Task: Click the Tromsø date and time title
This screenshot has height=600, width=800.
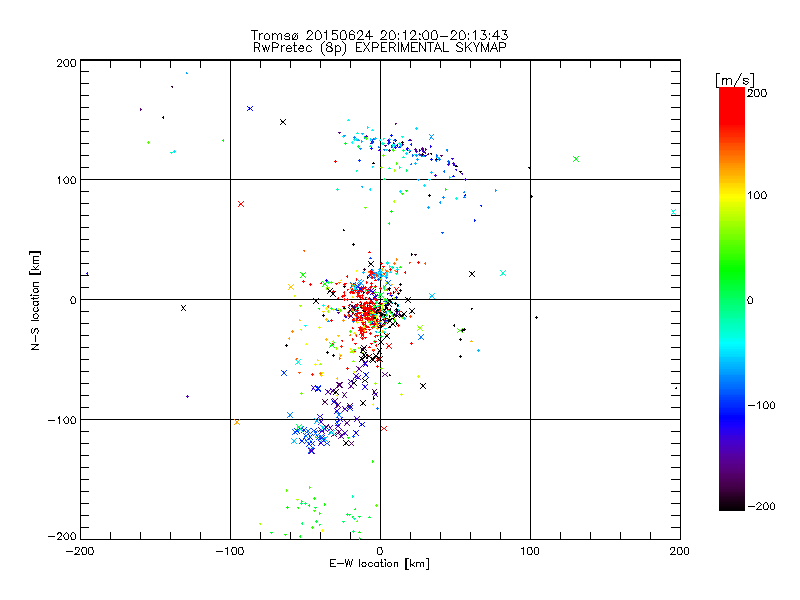Action: click(379, 35)
